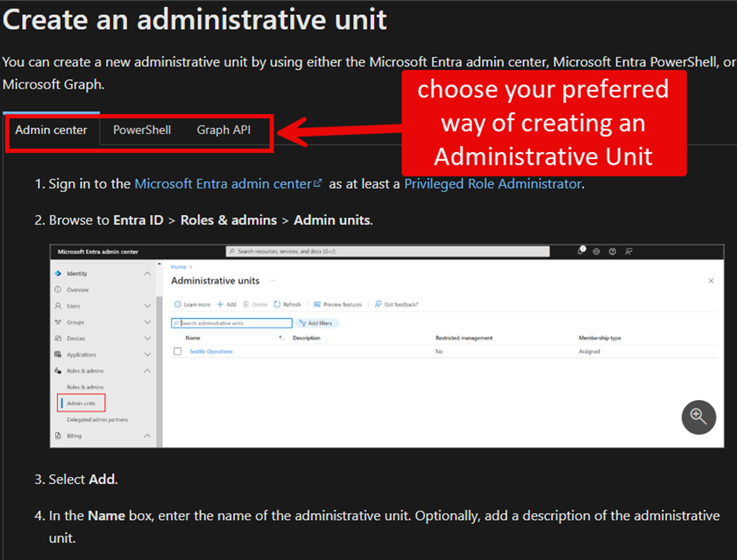737x560 pixels.
Task: Click the Assigned membership type cell
Action: [589, 351]
